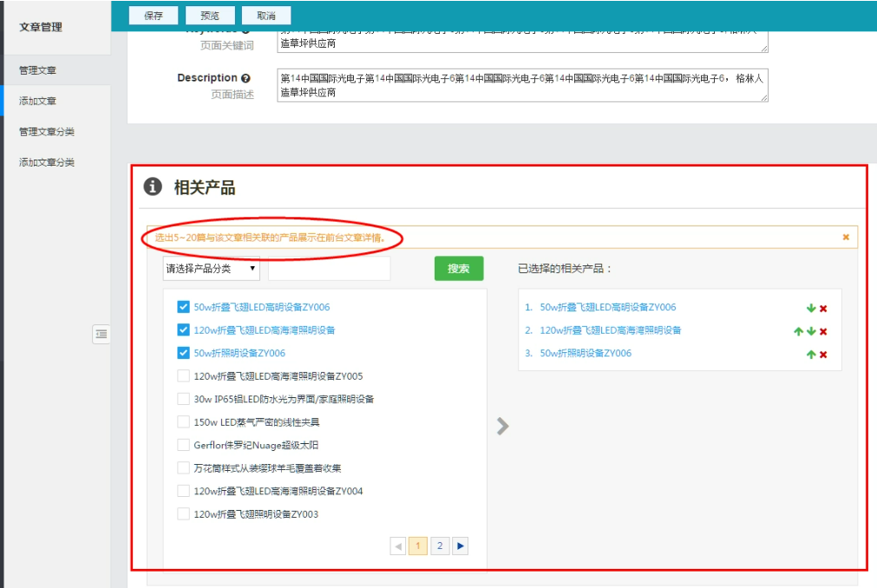Screen dimensions: 877x588
Task: Click the product search text field
Action: pos(330,269)
